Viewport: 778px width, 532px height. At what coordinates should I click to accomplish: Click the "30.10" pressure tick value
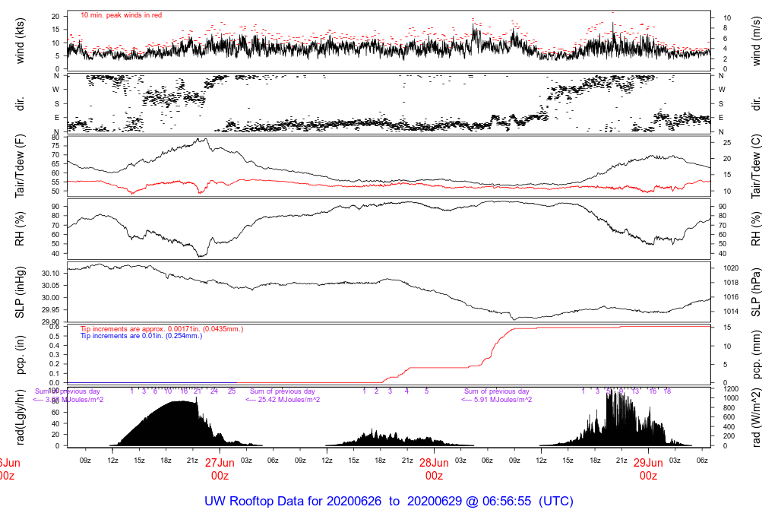click(x=51, y=274)
